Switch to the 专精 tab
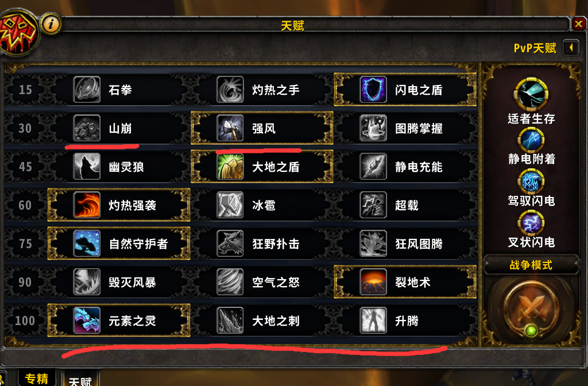This screenshot has width=588, height=386. [x=37, y=378]
